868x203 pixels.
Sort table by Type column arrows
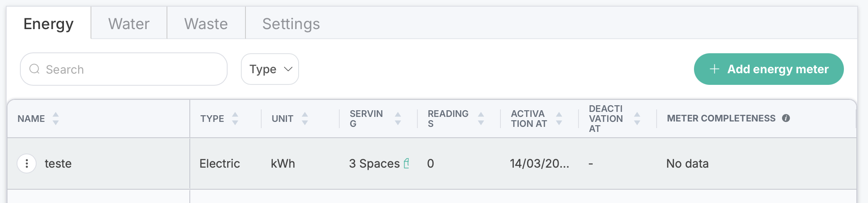tap(235, 119)
